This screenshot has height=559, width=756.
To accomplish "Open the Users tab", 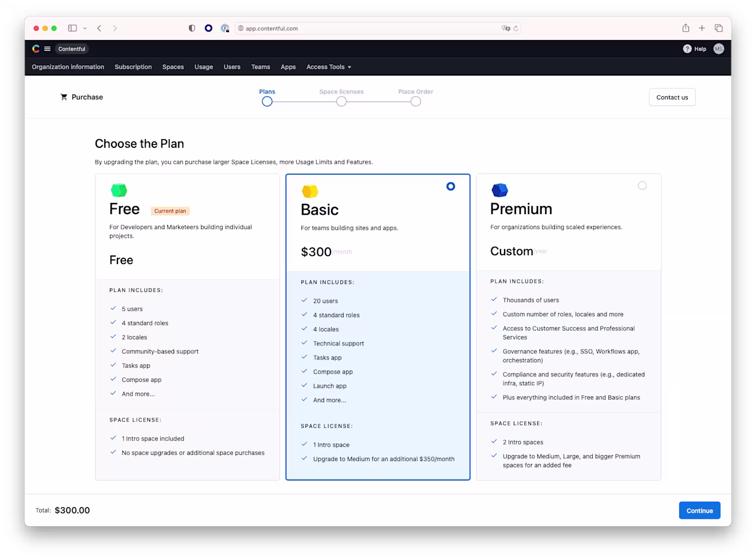I will click(232, 67).
